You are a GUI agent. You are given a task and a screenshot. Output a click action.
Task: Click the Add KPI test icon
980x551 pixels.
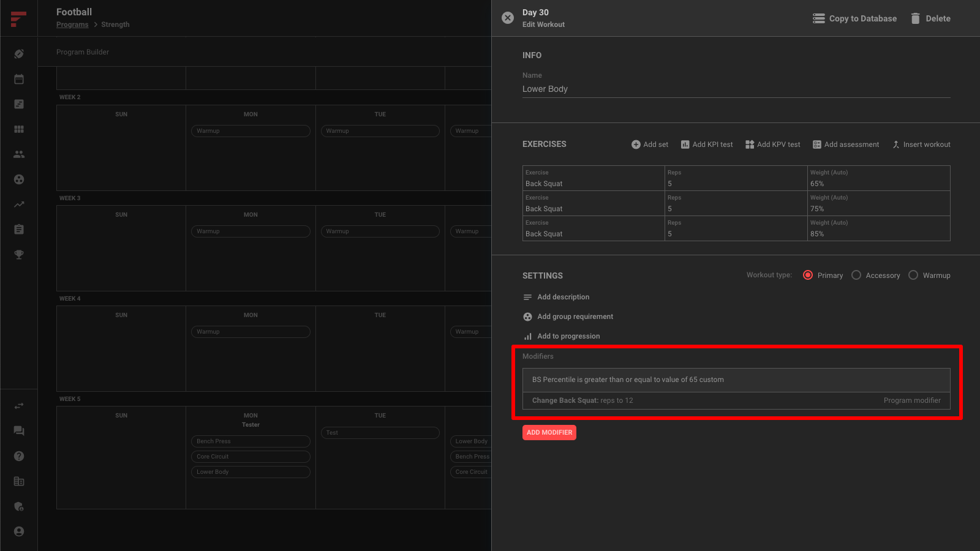click(x=685, y=144)
